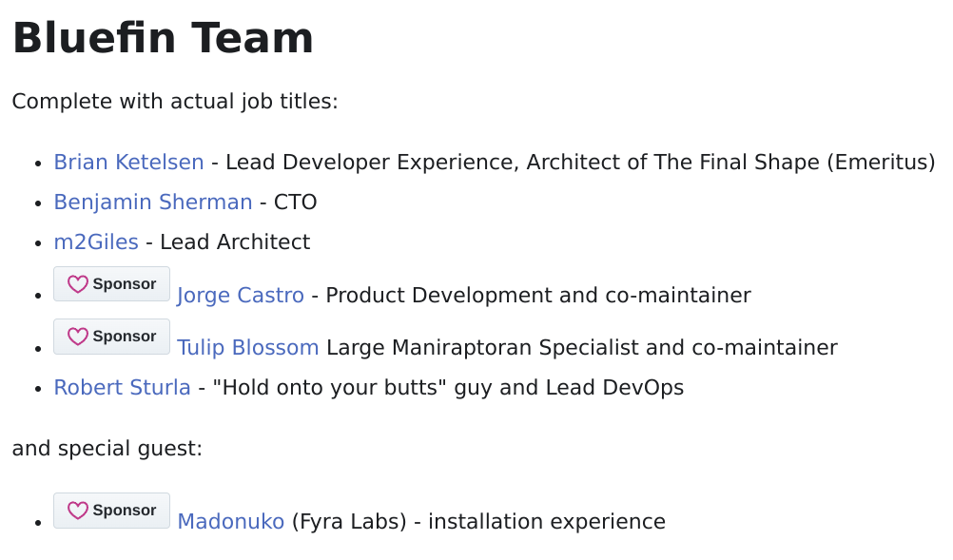Click the "Lead Architect" job title text

point(235,242)
